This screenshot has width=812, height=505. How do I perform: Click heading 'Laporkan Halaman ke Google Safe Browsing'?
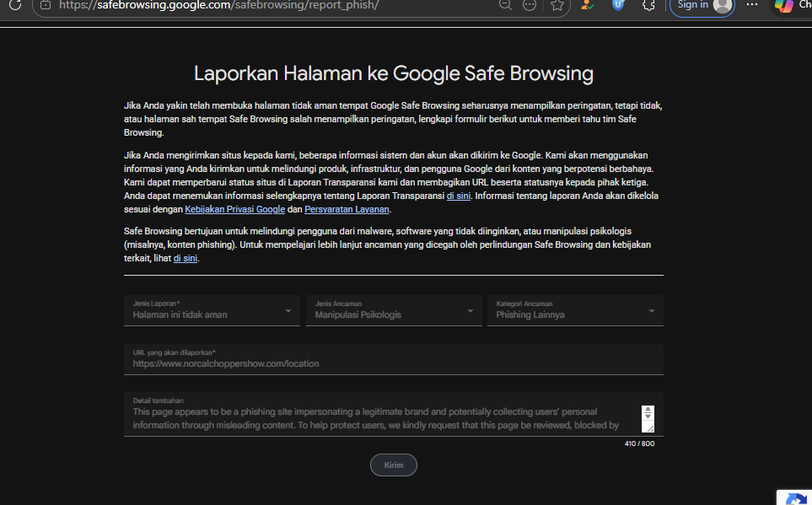[394, 73]
